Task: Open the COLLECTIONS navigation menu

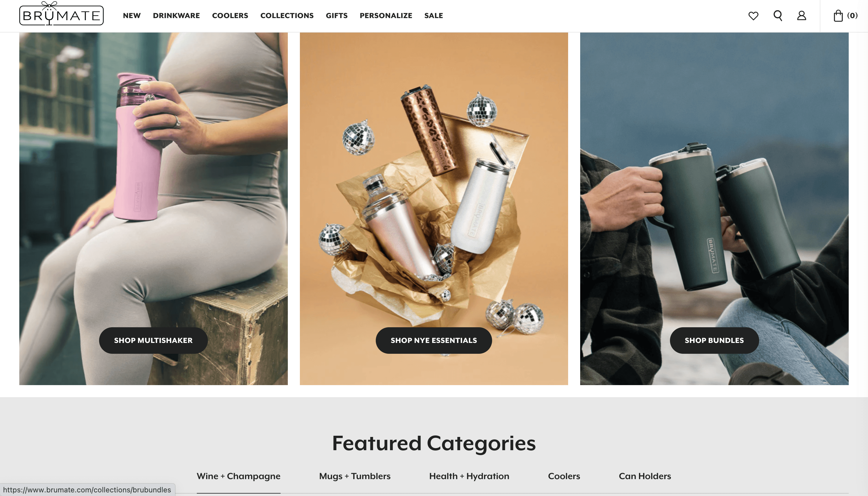Action: 287,16
